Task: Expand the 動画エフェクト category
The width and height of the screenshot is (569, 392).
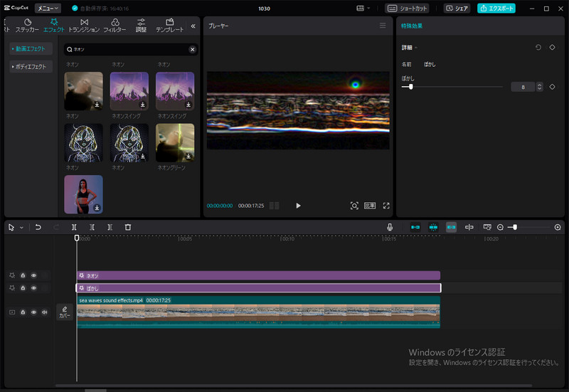Action: (31, 48)
